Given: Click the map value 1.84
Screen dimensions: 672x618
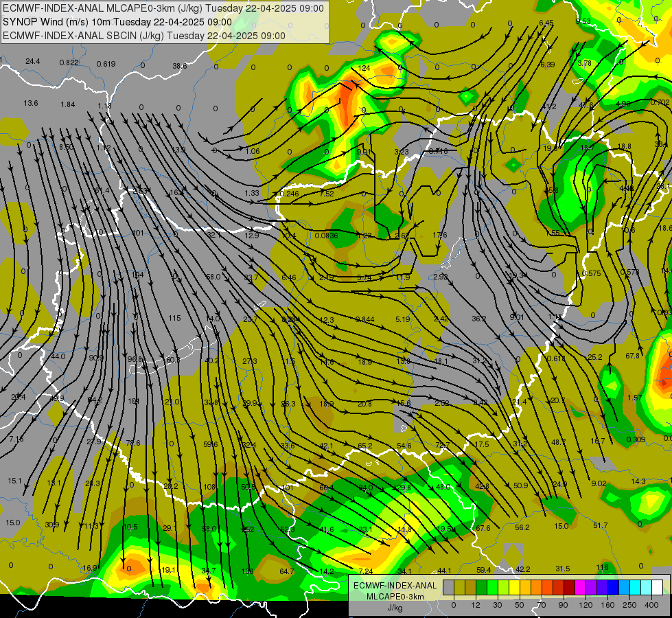Looking at the screenshot, I should (x=68, y=104).
